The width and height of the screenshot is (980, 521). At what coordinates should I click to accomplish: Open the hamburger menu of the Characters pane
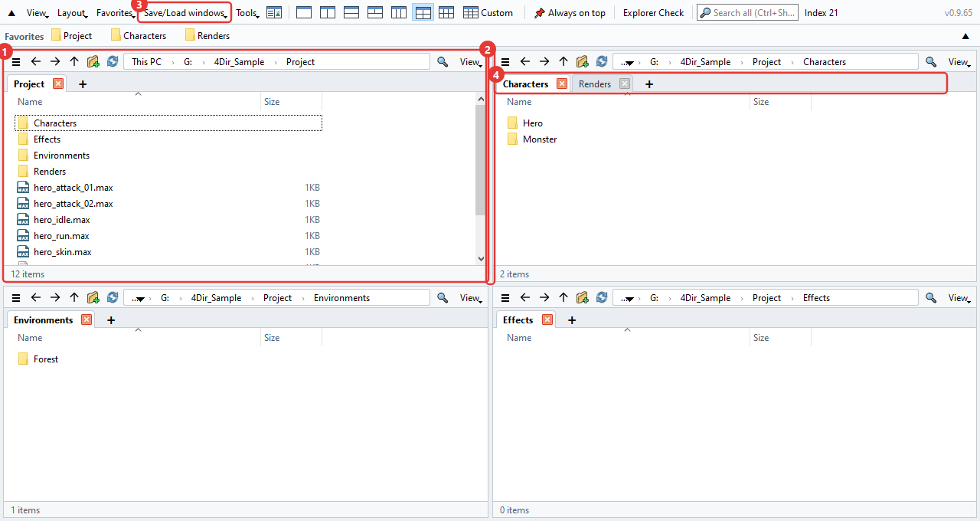[505, 62]
